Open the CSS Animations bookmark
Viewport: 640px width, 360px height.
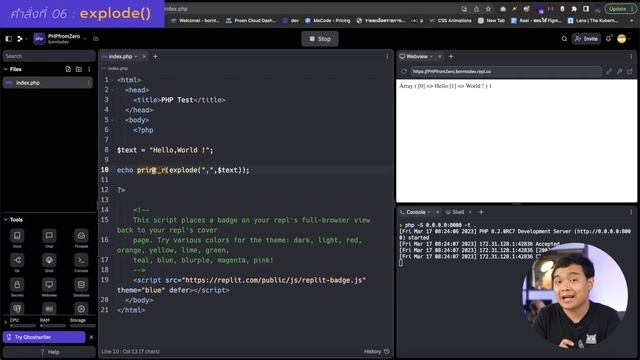[x=451, y=20]
